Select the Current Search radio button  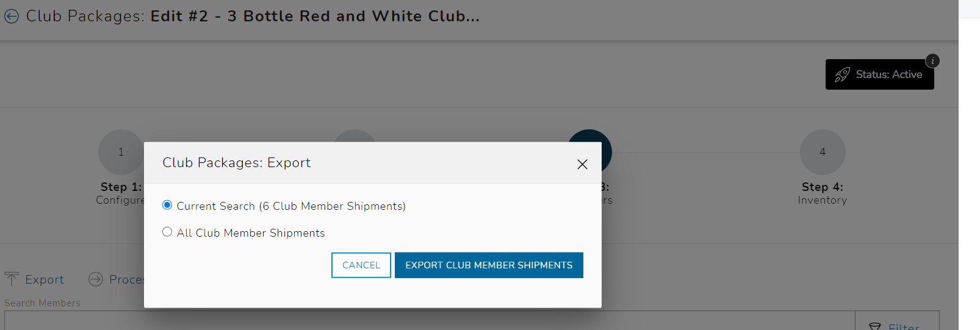167,205
